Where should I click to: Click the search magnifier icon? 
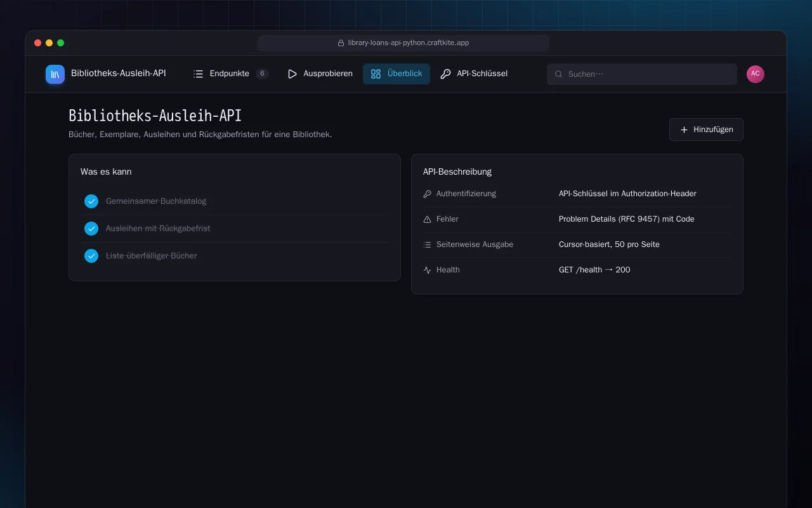click(x=559, y=74)
